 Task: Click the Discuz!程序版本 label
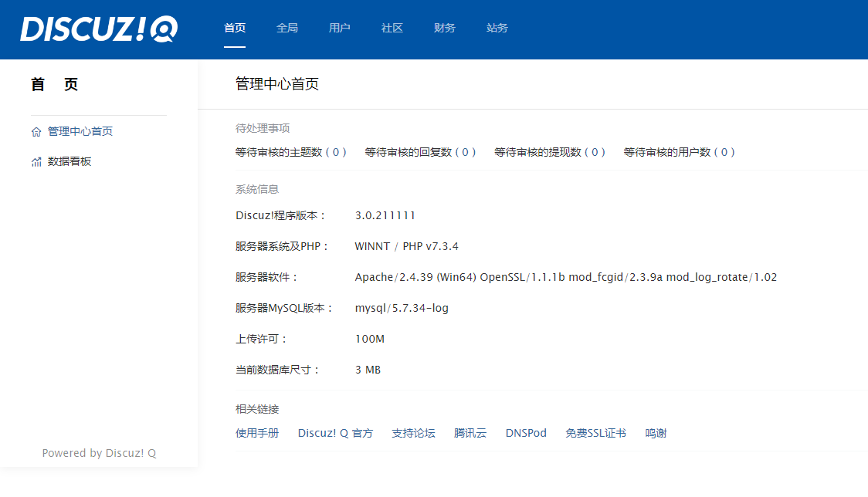click(x=280, y=215)
